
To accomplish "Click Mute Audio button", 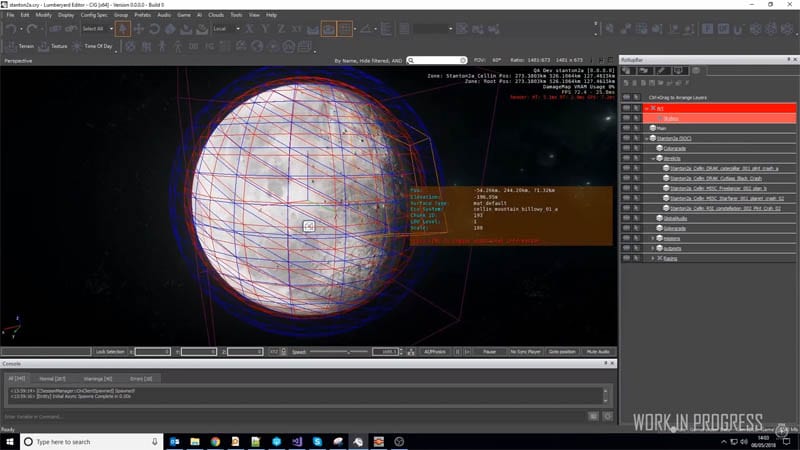I will pyautogui.click(x=598, y=352).
